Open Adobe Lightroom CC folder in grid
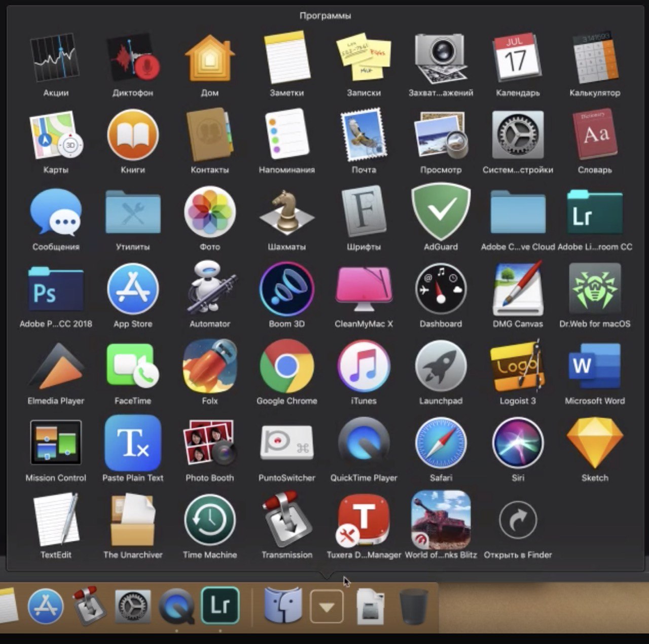Screen dimensions: 649x644 click(595, 212)
